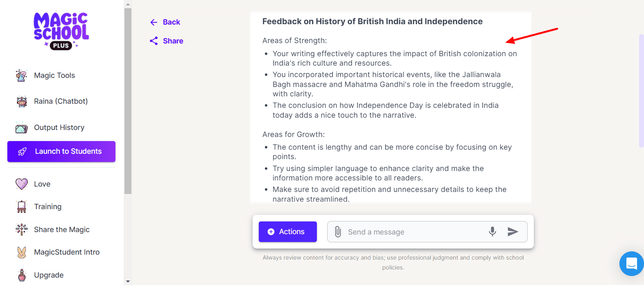644x285 pixels.
Task: Select the Share the Magic sparkle icon
Action: [x=22, y=230]
